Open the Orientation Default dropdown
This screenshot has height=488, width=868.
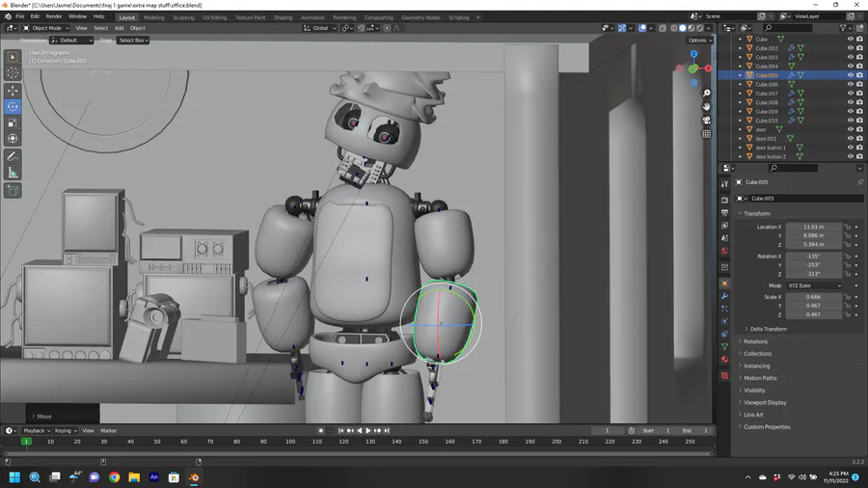point(72,41)
